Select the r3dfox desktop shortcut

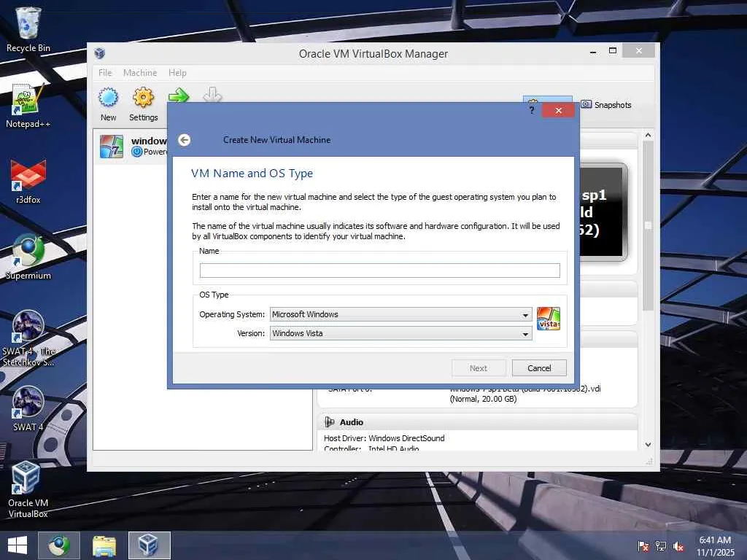(x=28, y=182)
